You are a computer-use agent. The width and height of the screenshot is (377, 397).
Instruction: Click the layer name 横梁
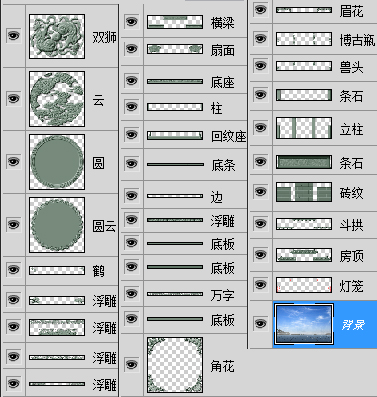(x=222, y=23)
